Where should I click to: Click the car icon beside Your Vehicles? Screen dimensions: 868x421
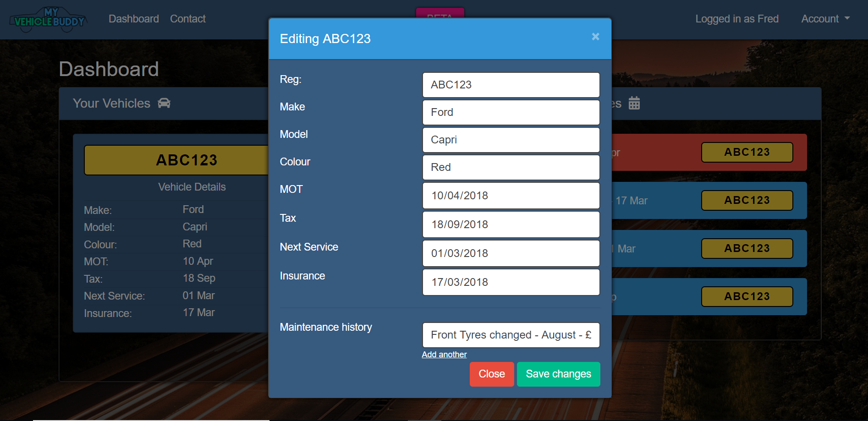click(x=164, y=103)
